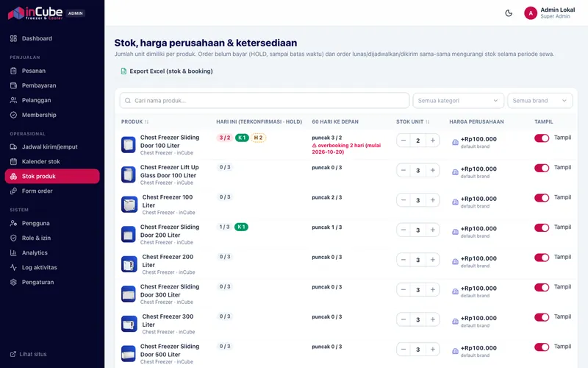Click Export Excel (stok & booking) button
The image size is (588, 368).
tap(167, 71)
